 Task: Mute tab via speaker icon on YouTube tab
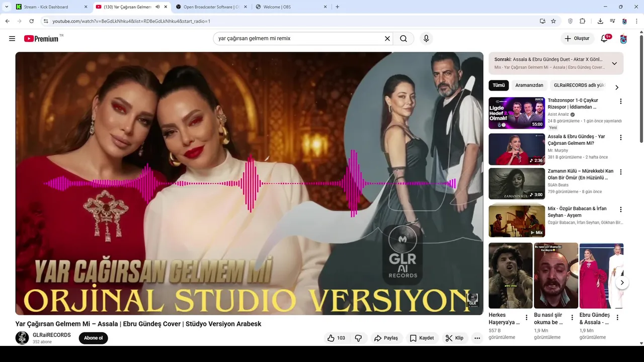coord(157,7)
